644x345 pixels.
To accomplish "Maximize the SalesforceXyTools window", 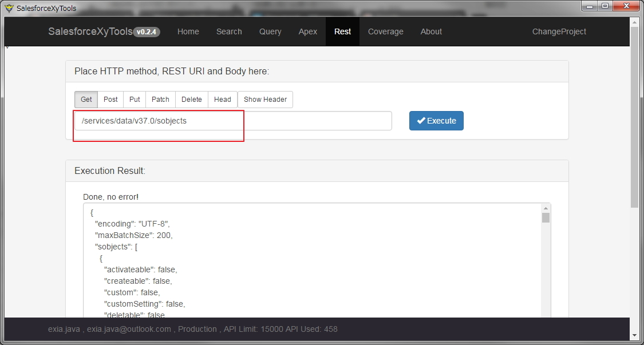I will 605,6.
